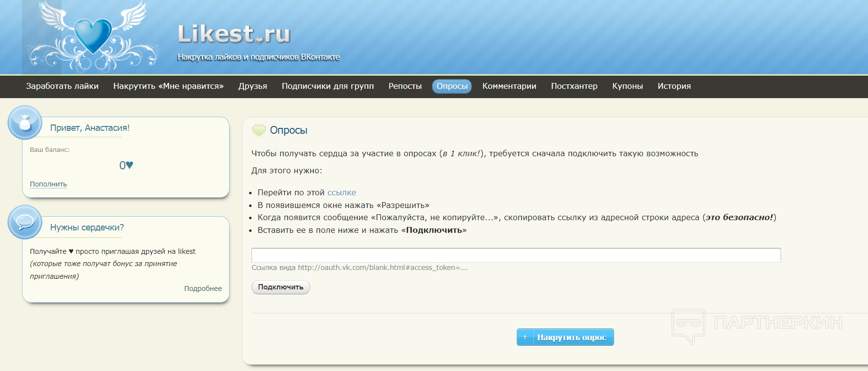The width and height of the screenshot is (868, 371).
Task: Click the 'Ваш баланс:' label
Action: pyautogui.click(x=50, y=150)
